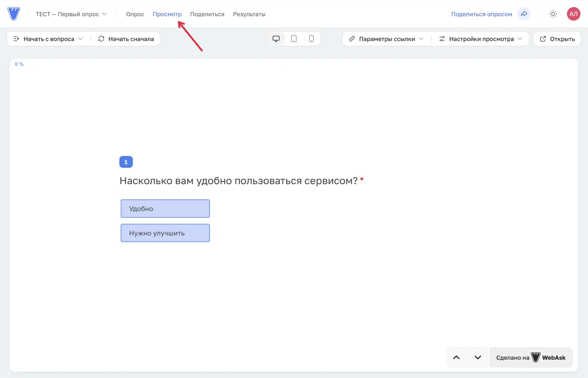Go to next question with down arrow
This screenshot has height=378, width=588.
tap(478, 357)
